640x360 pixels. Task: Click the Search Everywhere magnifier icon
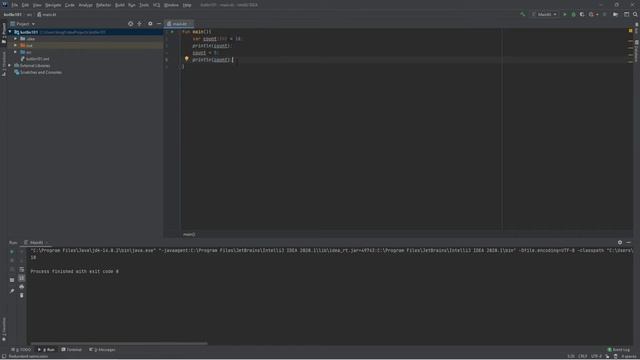(x=635, y=14)
